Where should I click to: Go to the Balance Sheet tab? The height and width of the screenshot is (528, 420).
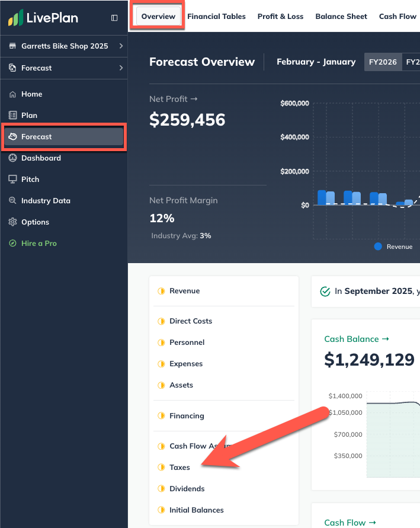[341, 17]
